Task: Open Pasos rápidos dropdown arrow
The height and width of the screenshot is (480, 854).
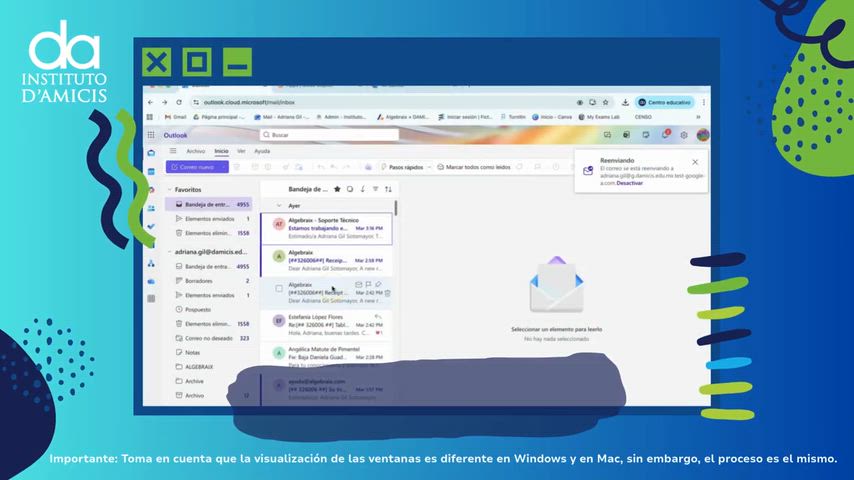Action: tap(429, 167)
